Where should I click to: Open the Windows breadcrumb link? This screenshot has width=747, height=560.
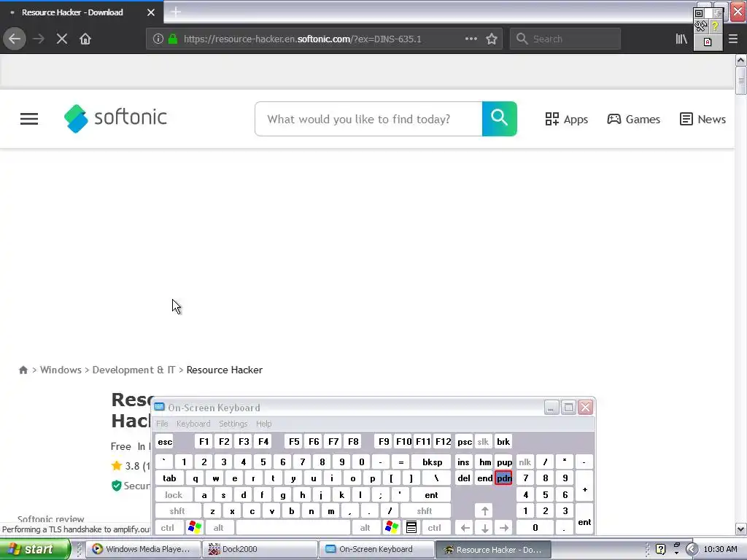61,370
